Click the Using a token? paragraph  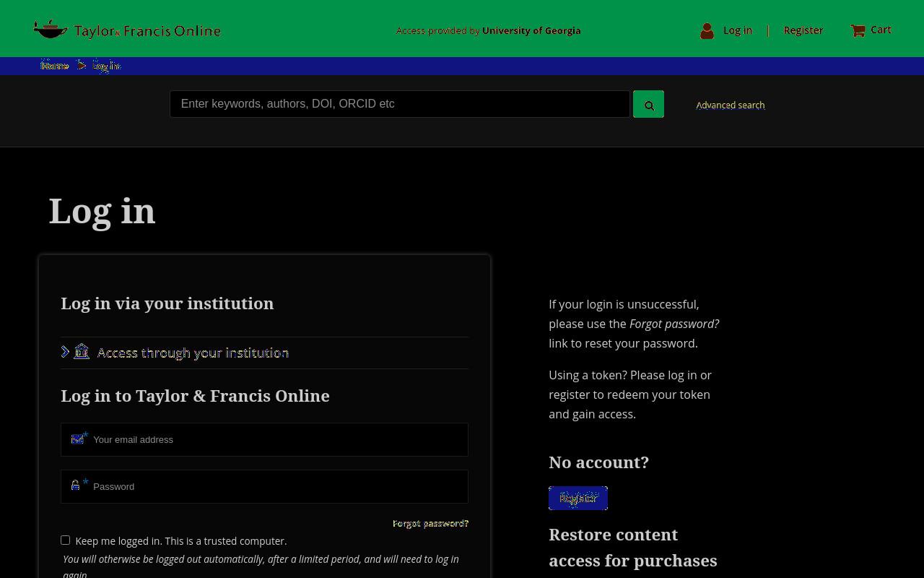(x=630, y=394)
